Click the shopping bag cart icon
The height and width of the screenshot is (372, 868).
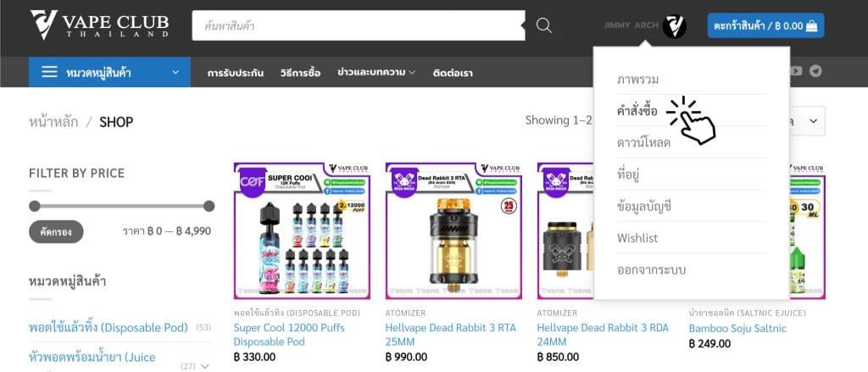click(x=811, y=25)
